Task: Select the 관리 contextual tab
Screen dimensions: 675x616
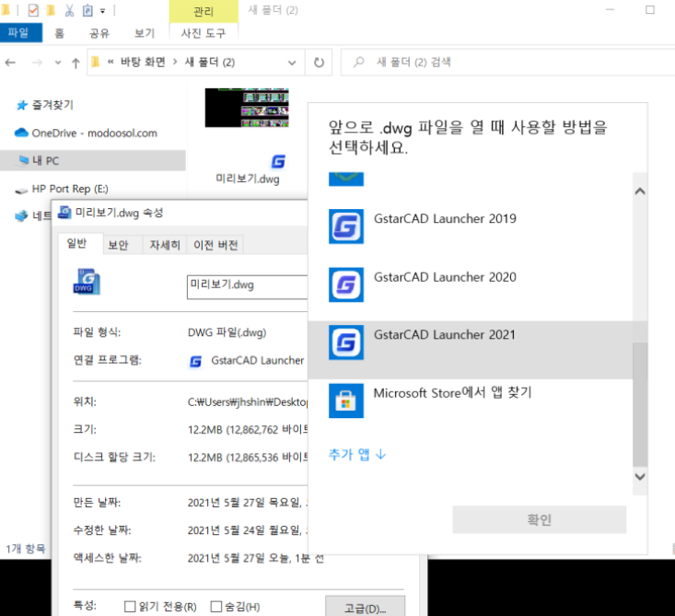Action: [x=204, y=11]
